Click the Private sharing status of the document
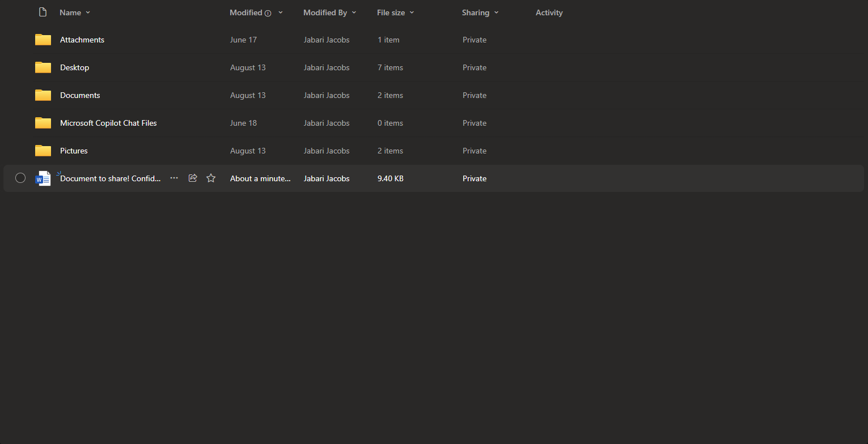The height and width of the screenshot is (444, 868). coord(475,178)
